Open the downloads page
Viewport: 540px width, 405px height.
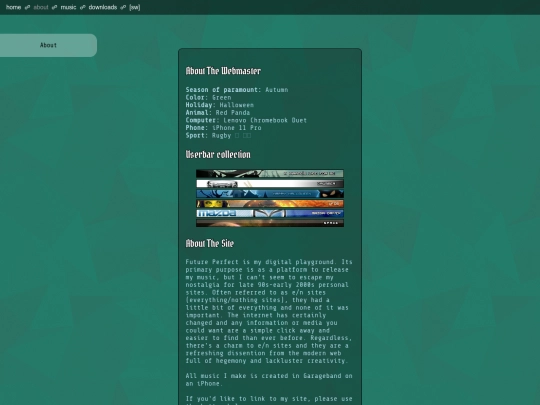pyautogui.click(x=103, y=7)
